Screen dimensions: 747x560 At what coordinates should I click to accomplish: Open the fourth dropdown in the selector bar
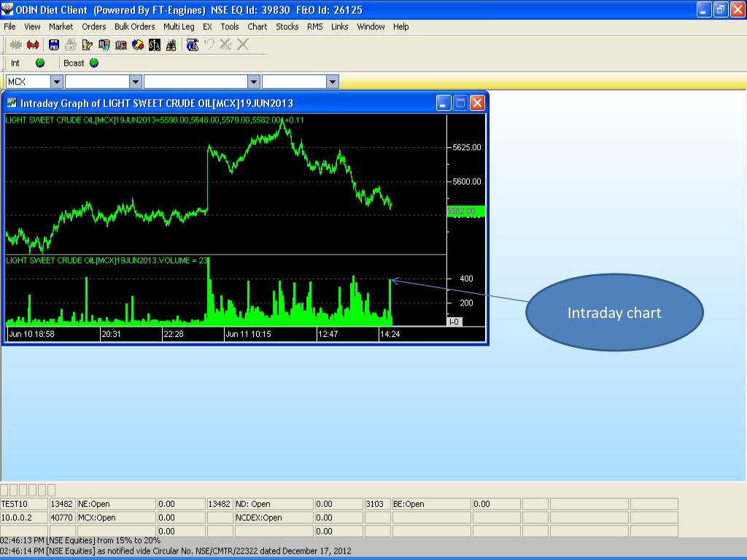click(x=332, y=82)
